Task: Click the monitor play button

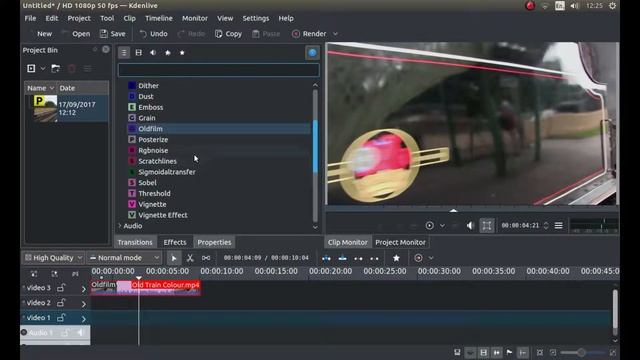Action: 429,226
